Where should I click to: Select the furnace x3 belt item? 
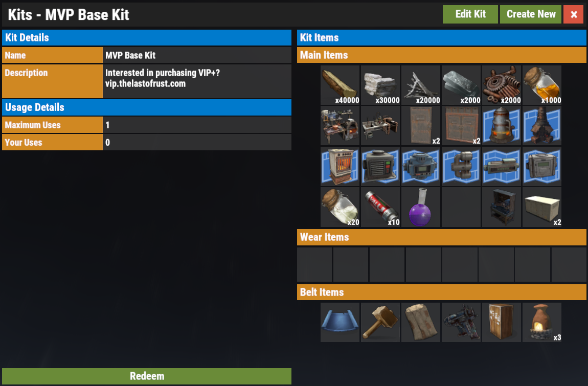[x=542, y=322]
